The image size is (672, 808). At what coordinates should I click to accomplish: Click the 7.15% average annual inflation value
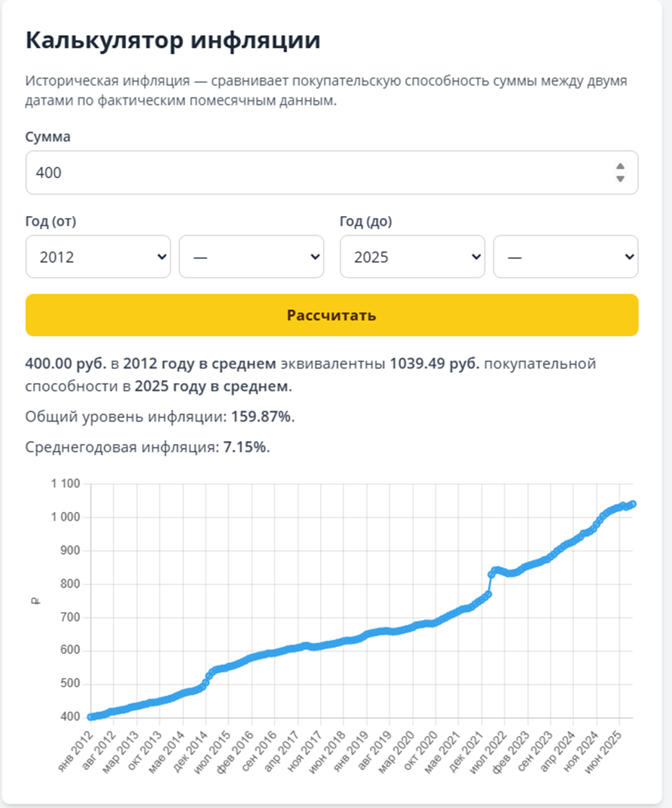(246, 446)
